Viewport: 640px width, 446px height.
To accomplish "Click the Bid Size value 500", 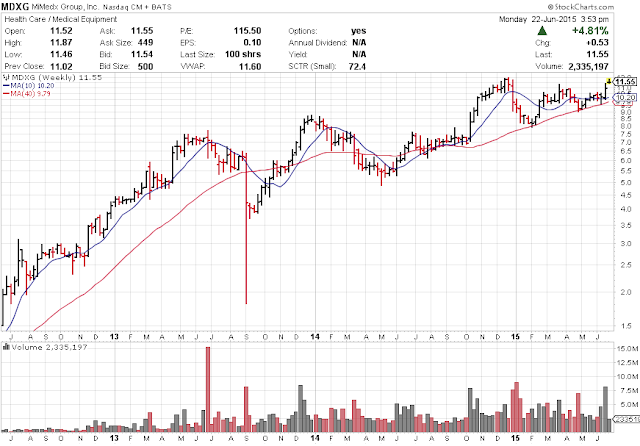I will [x=145, y=67].
